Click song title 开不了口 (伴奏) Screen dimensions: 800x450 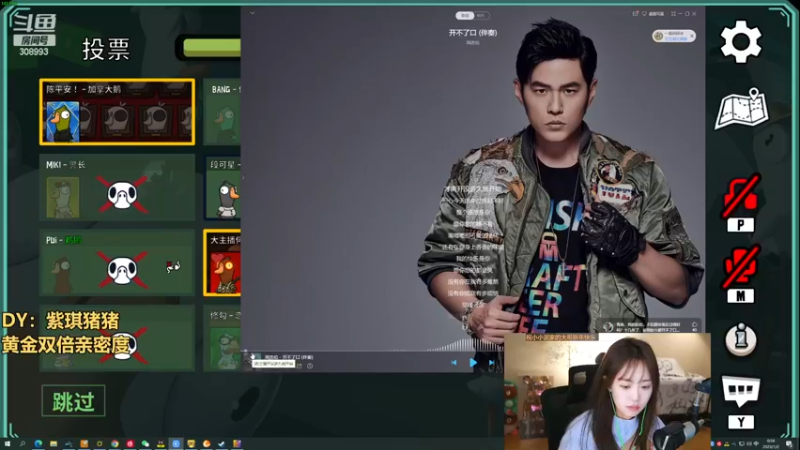coord(473,33)
